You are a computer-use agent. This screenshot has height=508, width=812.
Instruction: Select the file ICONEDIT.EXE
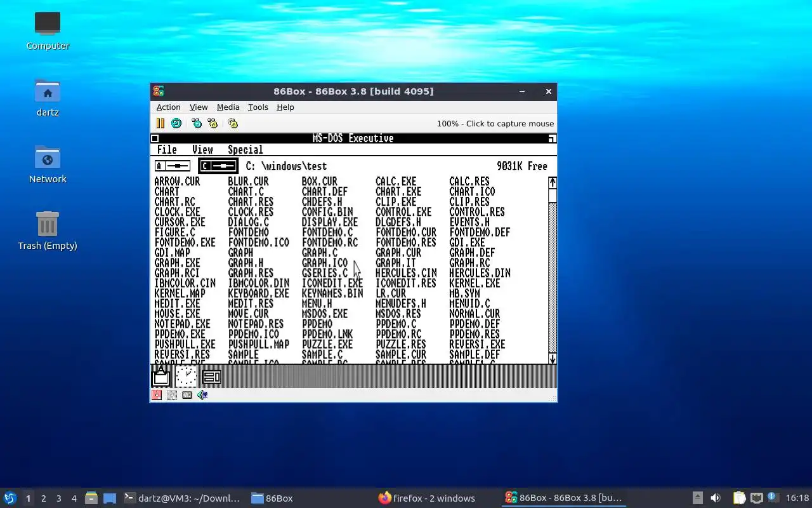click(332, 283)
